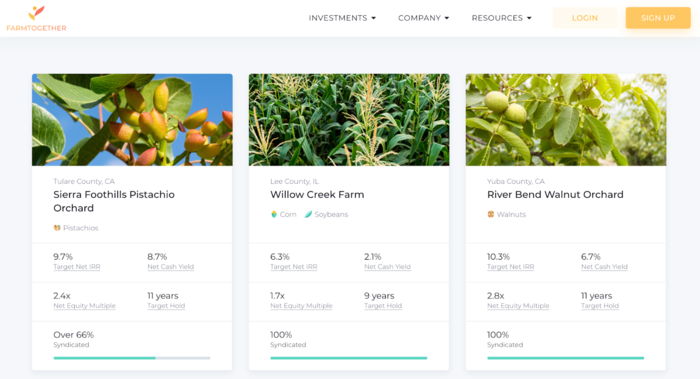The width and height of the screenshot is (700, 379).
Task: Click the Walnuts crop label
Action: tap(511, 214)
